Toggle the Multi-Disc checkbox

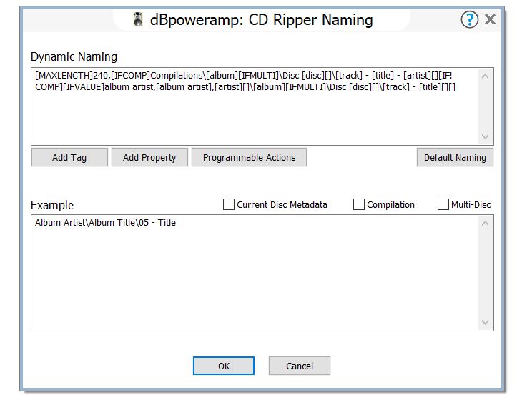[443, 205]
